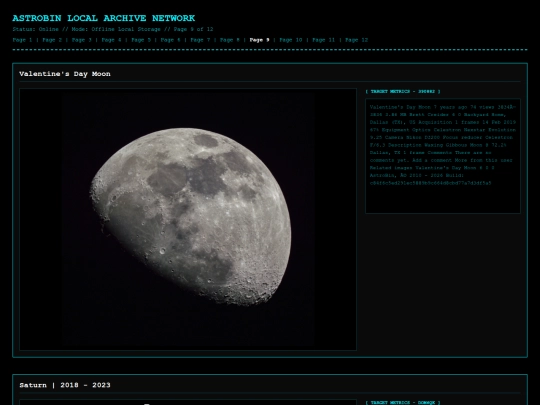Viewport: 540px width, 405px height.
Task: Go to Page 12
Action: coord(357,40)
